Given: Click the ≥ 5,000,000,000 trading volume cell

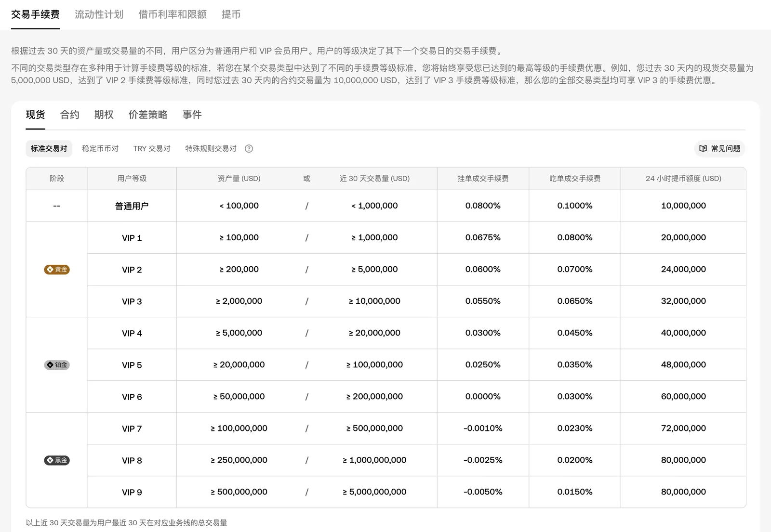Looking at the screenshot, I should [374, 492].
